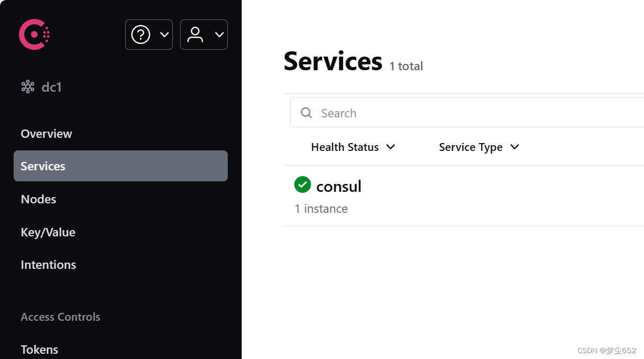The width and height of the screenshot is (644, 359).
Task: Open the Service Type filter dropdown
Action: (478, 147)
